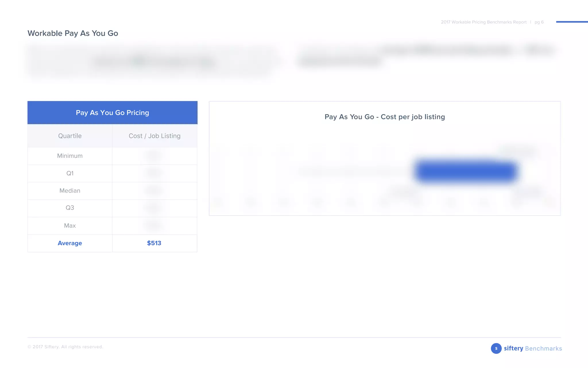The width and height of the screenshot is (588, 368).
Task: Click the blue bar in the chart
Action: click(x=466, y=172)
